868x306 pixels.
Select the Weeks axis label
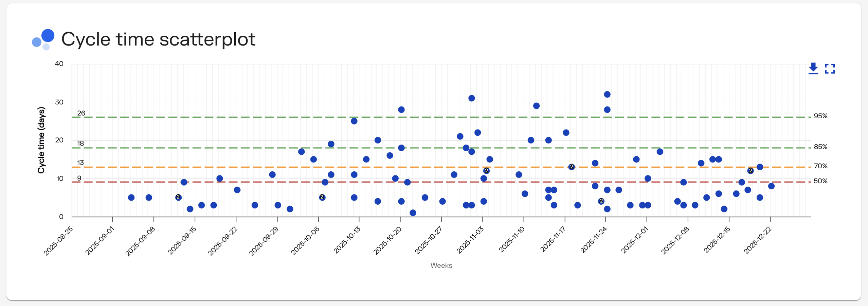pyautogui.click(x=441, y=266)
